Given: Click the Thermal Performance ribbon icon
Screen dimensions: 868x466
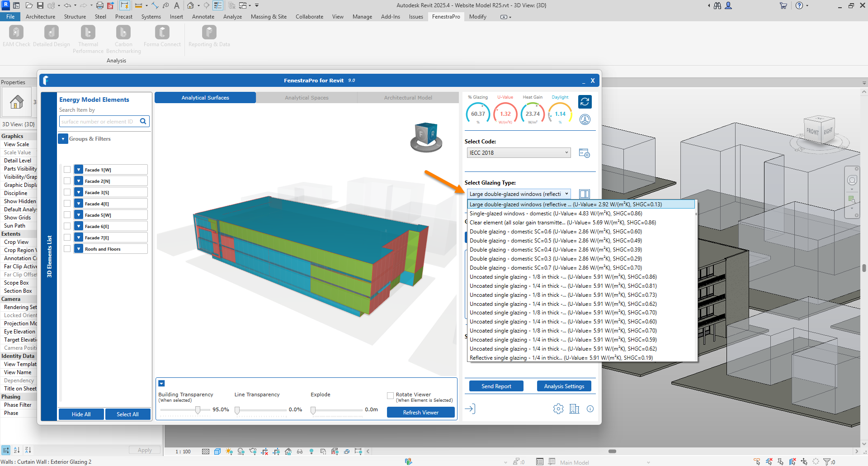Looking at the screenshot, I should tap(88, 33).
